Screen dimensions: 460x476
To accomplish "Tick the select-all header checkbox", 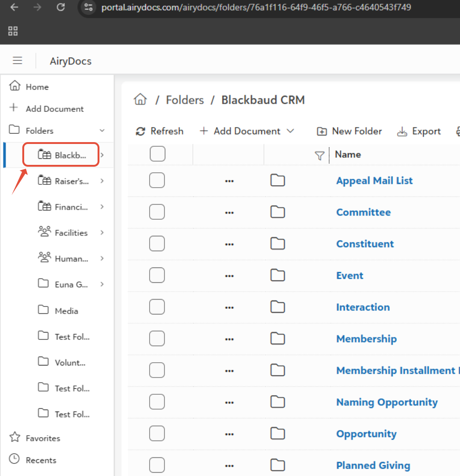I will coord(158,154).
